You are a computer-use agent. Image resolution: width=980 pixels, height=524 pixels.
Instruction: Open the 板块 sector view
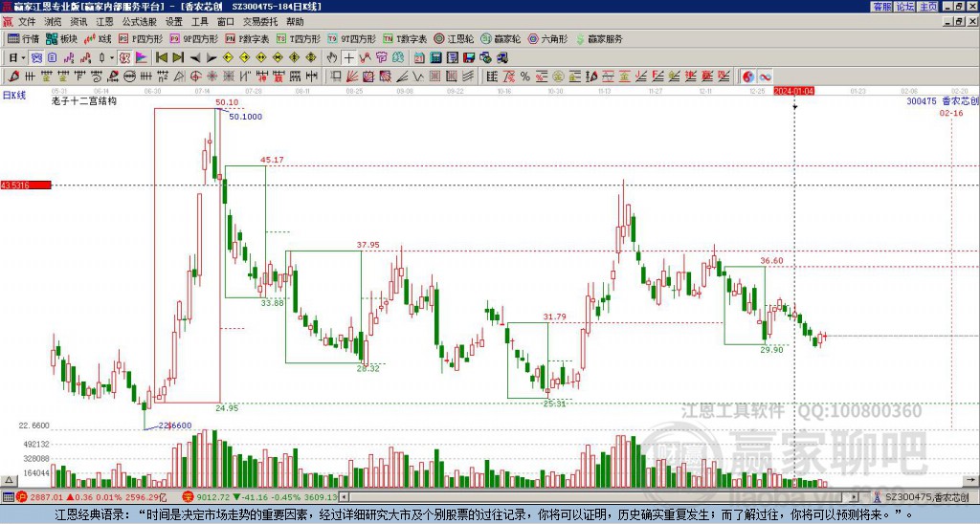click(x=62, y=38)
